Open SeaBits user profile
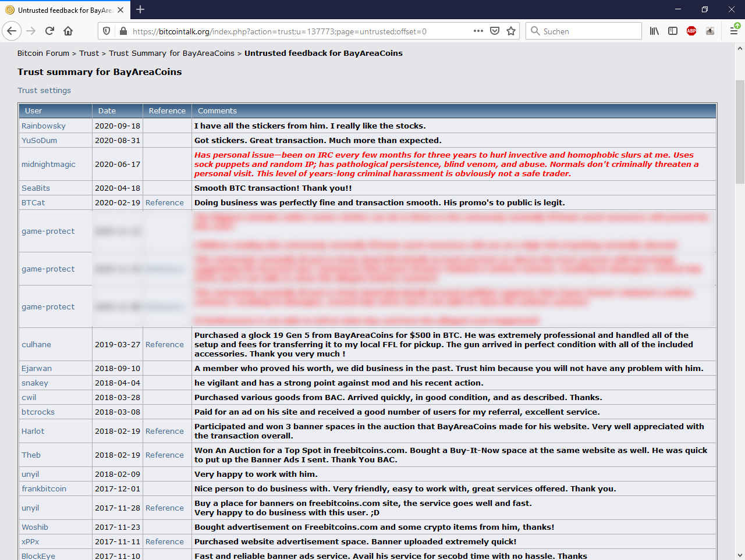745x560 pixels. coord(36,188)
